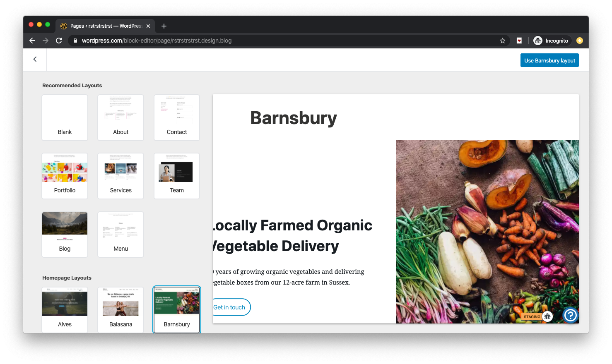The width and height of the screenshot is (612, 364).
Task: Click the Homepage Layouts heading
Action: 67,278
